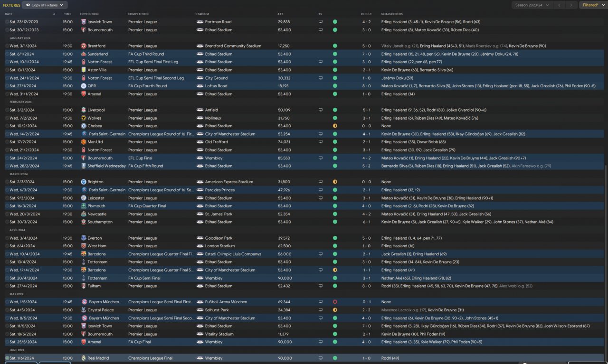Click the TV icon on the Liverpool fixture row
The width and height of the screenshot is (608, 364).
pyautogui.click(x=321, y=110)
